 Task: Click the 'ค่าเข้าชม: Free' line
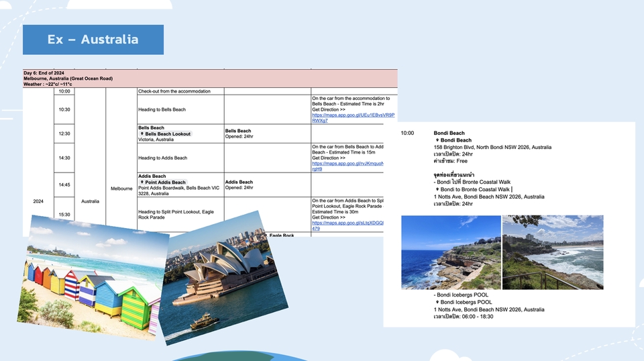(451, 161)
